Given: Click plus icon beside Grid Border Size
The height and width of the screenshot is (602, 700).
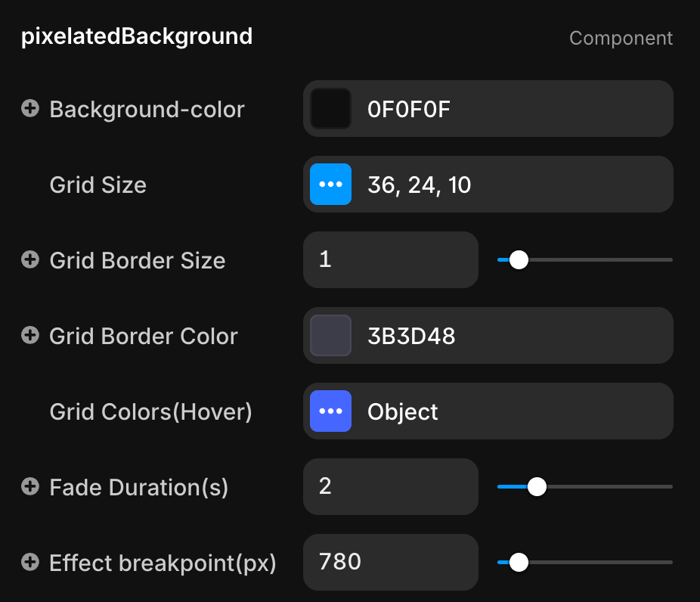Looking at the screenshot, I should pyautogui.click(x=30, y=260).
